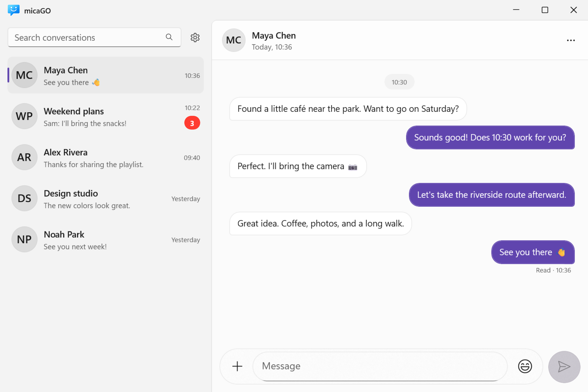Click the WP avatar for Weekend plans

[x=25, y=116]
